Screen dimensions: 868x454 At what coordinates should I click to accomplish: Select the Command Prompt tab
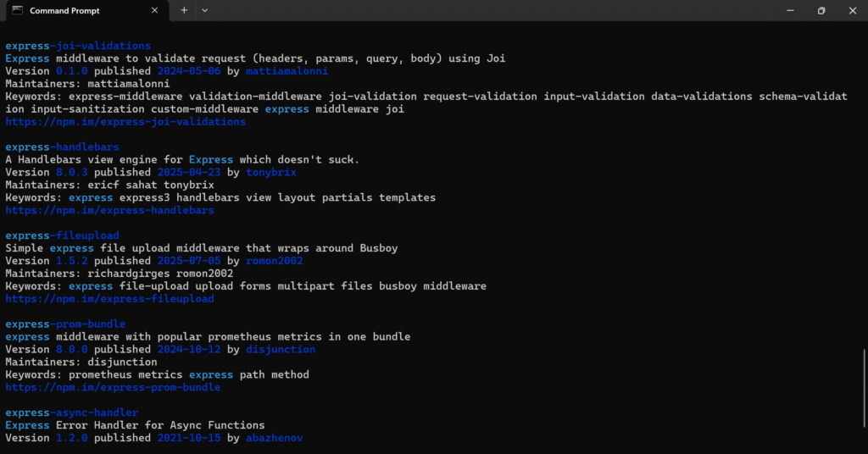pyautogui.click(x=76, y=10)
